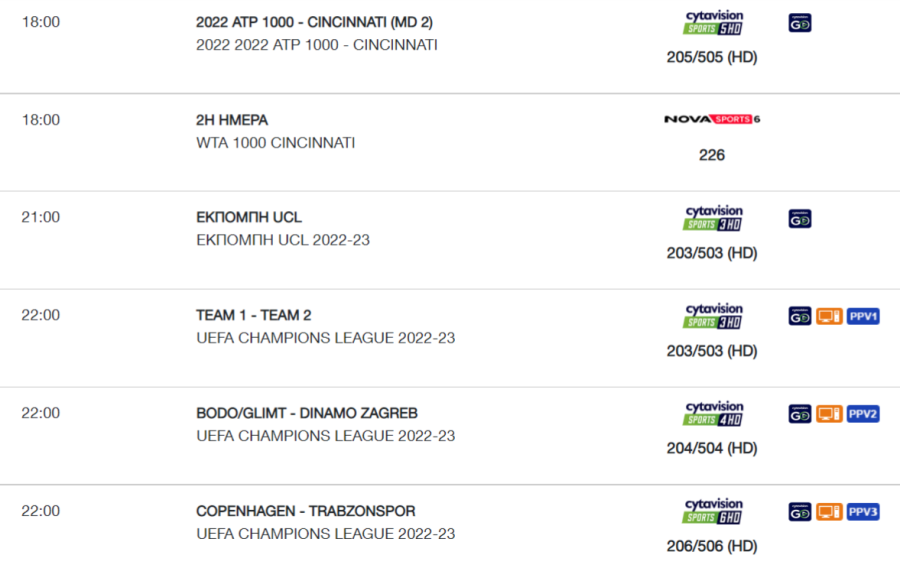Image resolution: width=900 pixels, height=565 pixels.
Task: Click the PPV3 badge
Action: [x=863, y=512]
